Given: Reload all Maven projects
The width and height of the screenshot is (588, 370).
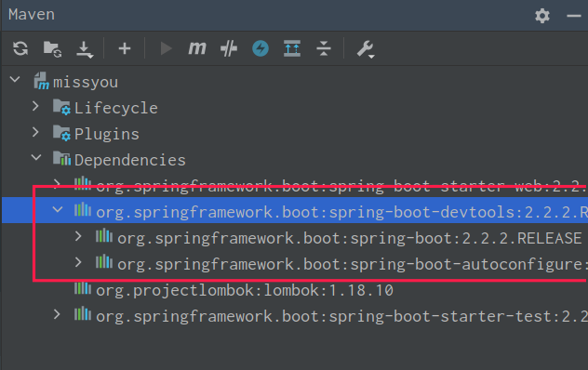Looking at the screenshot, I should pyautogui.click(x=20, y=48).
